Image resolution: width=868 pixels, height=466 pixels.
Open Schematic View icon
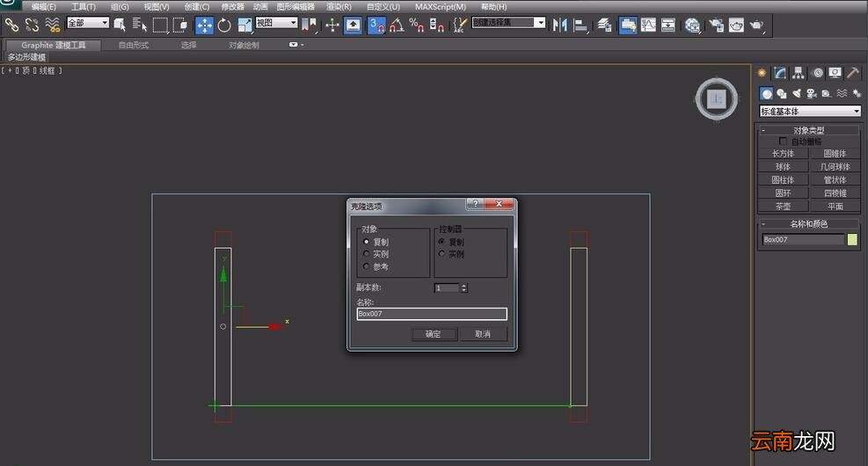coord(668,25)
